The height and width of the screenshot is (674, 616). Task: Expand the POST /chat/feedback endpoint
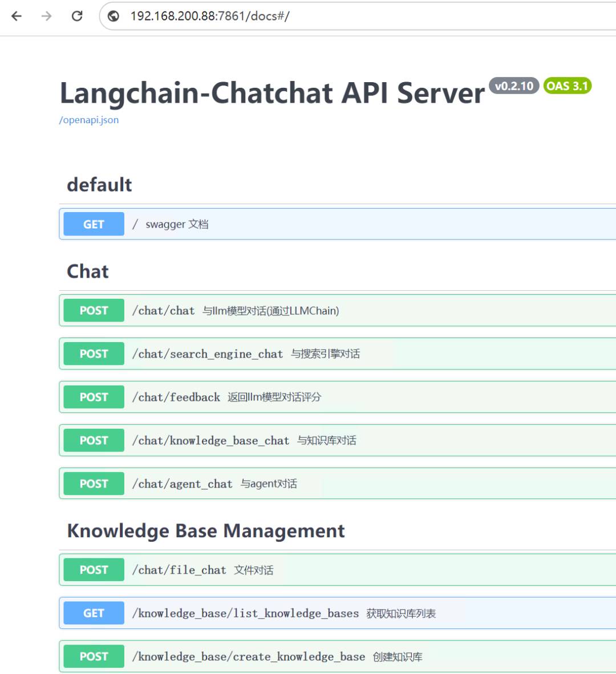pyautogui.click(x=338, y=397)
